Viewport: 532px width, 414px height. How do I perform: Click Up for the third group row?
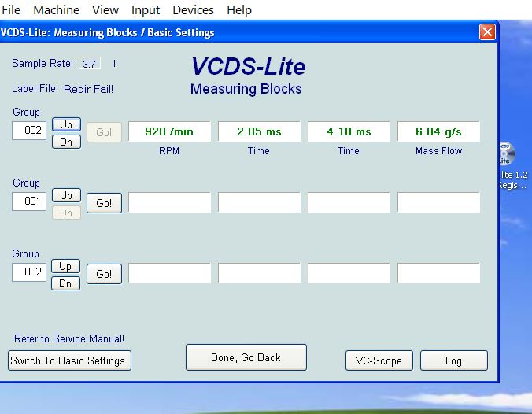(65, 266)
